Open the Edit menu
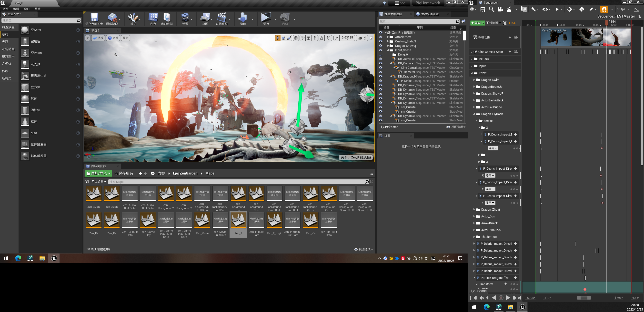This screenshot has height=312, width=644. click(x=16, y=9)
